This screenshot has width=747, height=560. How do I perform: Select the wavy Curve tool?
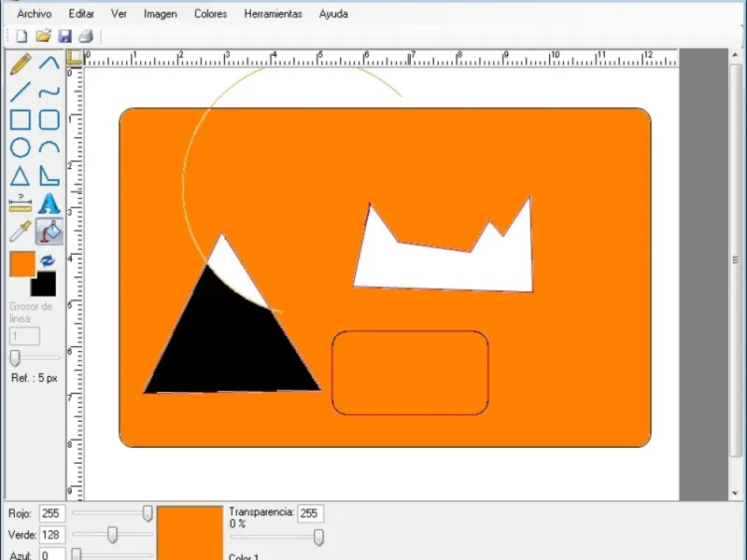point(49,91)
